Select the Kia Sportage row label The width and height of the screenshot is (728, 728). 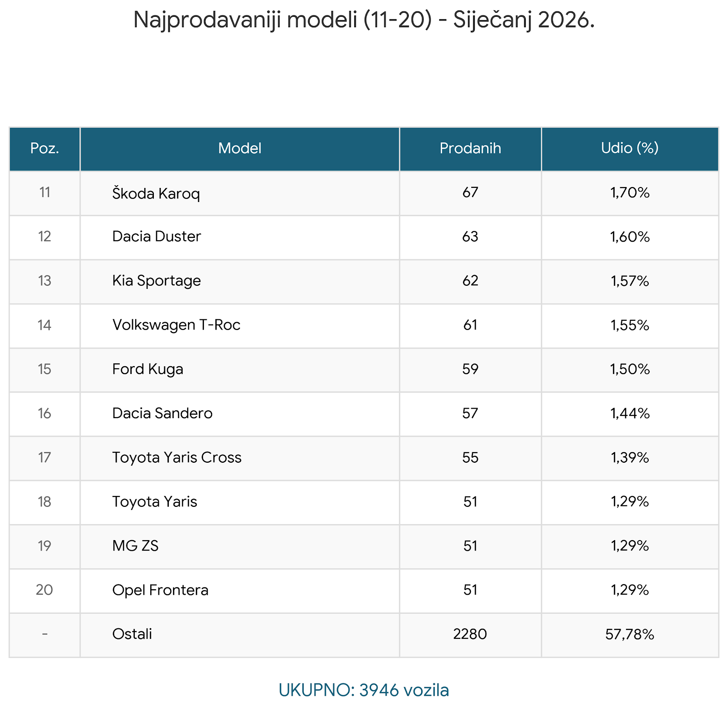[x=156, y=281]
